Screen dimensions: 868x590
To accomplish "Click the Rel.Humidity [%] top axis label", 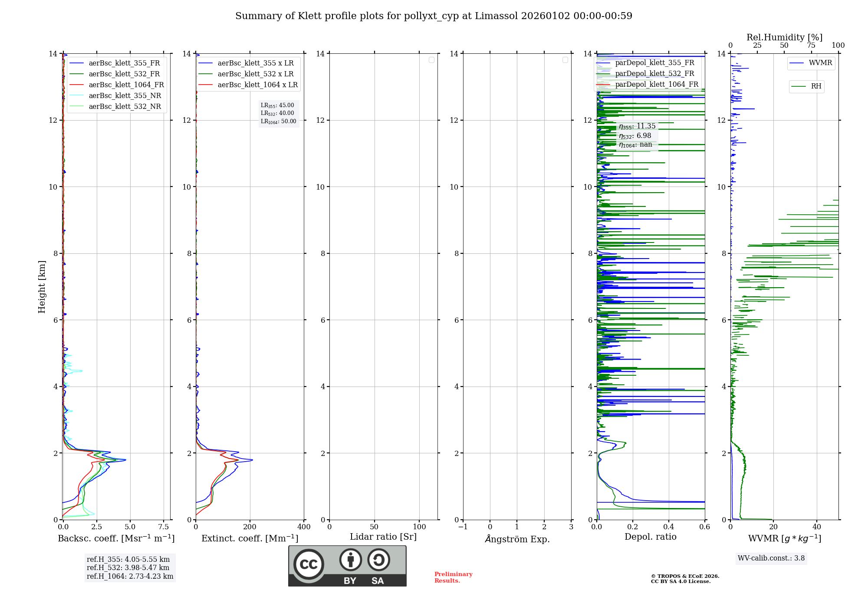I will click(x=784, y=37).
